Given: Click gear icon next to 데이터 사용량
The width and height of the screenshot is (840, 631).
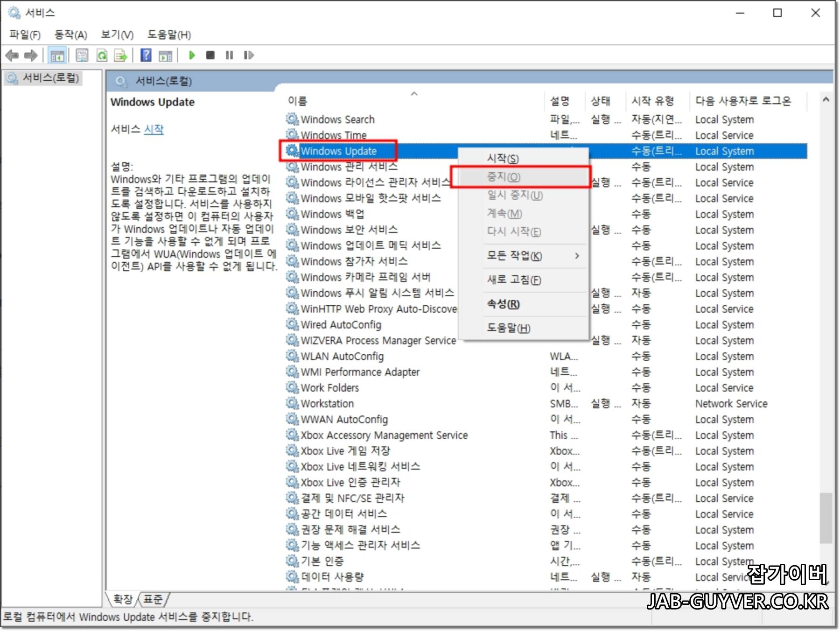Looking at the screenshot, I should coord(292,577).
